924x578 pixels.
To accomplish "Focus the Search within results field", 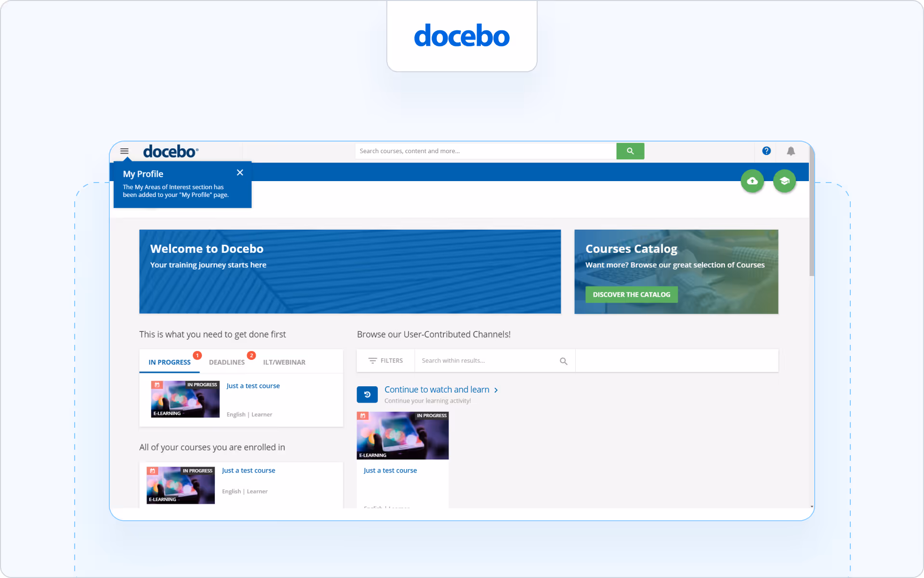I will [x=487, y=361].
